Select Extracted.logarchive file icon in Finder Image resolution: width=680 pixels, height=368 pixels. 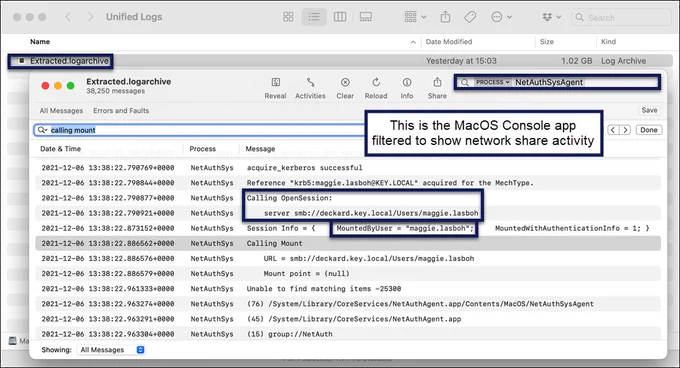(x=21, y=61)
